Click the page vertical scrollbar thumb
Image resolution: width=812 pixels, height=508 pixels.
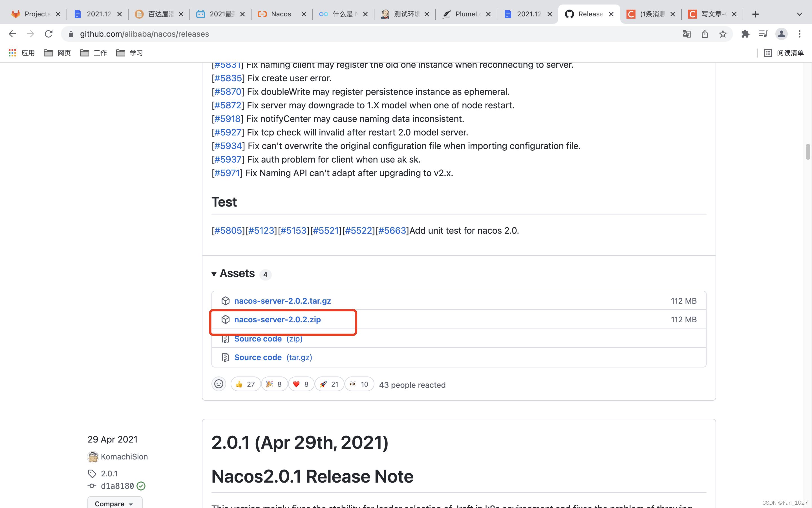808,152
